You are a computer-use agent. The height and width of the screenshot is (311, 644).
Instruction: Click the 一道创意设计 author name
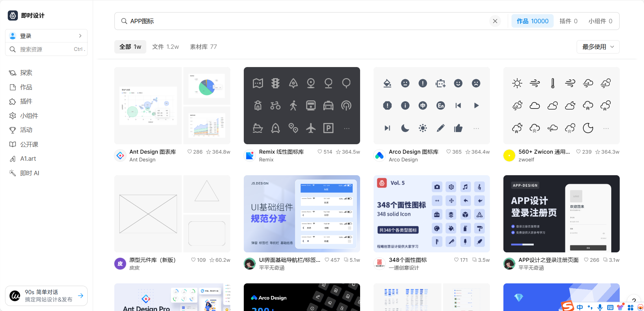(404, 268)
